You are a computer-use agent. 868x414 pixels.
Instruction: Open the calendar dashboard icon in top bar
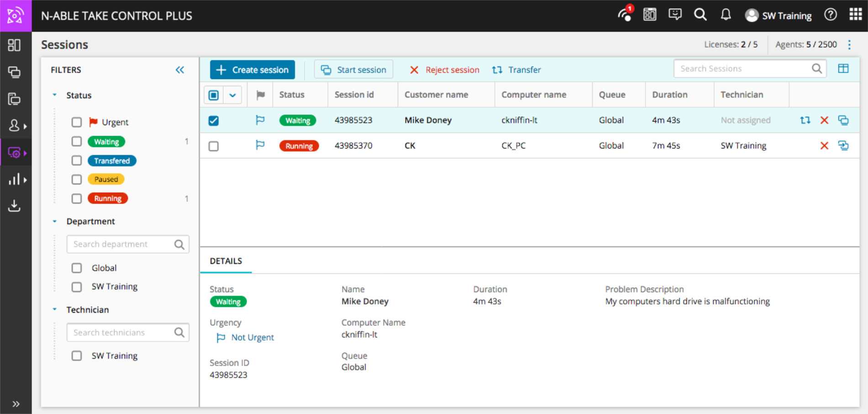point(650,15)
